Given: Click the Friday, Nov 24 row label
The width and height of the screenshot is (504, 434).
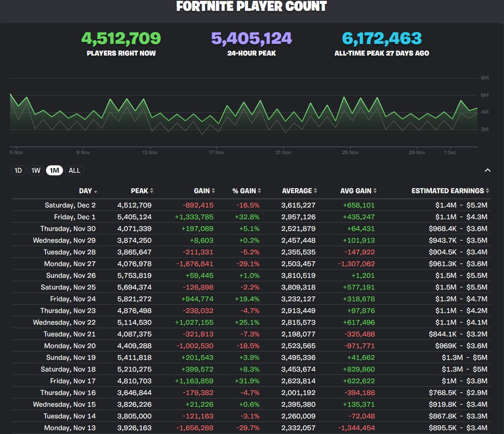Looking at the screenshot, I should point(73,299).
